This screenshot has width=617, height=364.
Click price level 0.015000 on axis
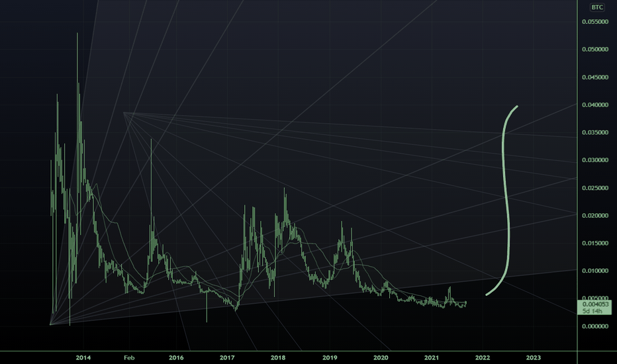(x=595, y=243)
